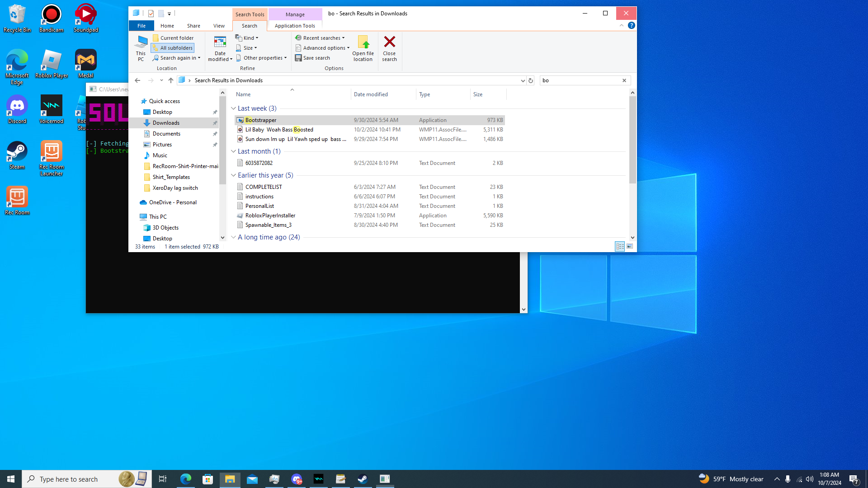The image size is (868, 488).
Task: Click the This PC location icon
Action: click(141, 42)
